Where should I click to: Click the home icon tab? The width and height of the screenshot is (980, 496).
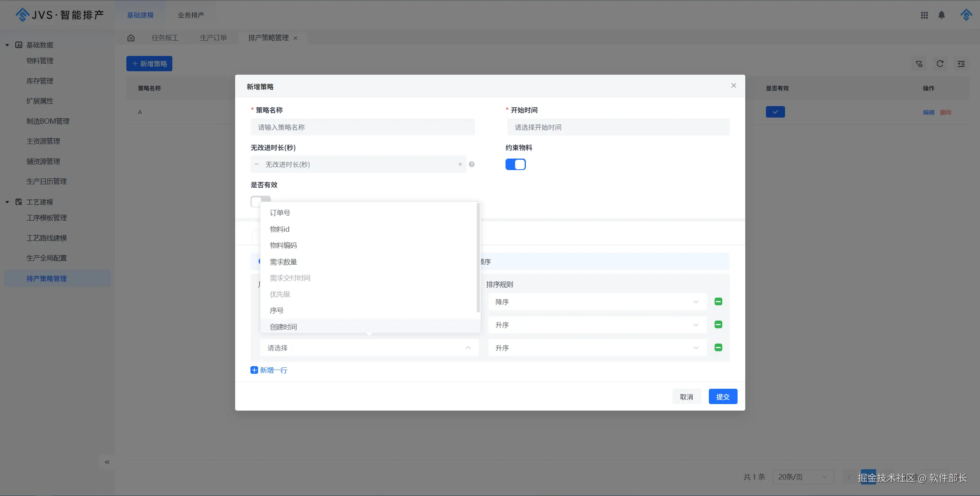tap(131, 38)
